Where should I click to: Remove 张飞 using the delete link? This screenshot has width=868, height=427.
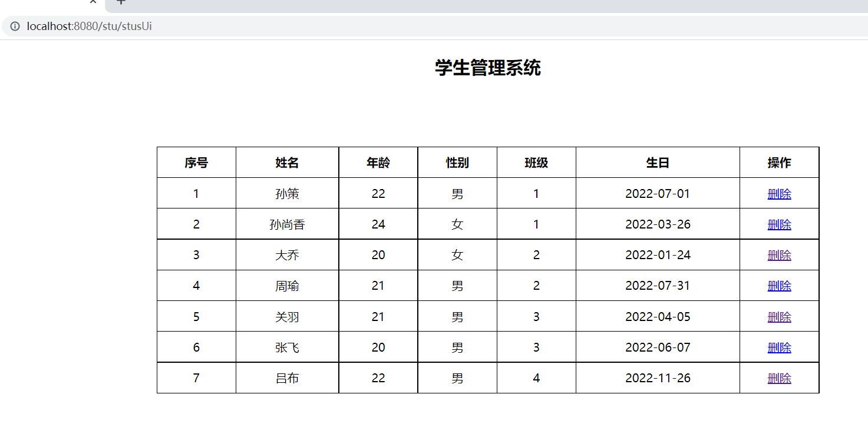[779, 347]
